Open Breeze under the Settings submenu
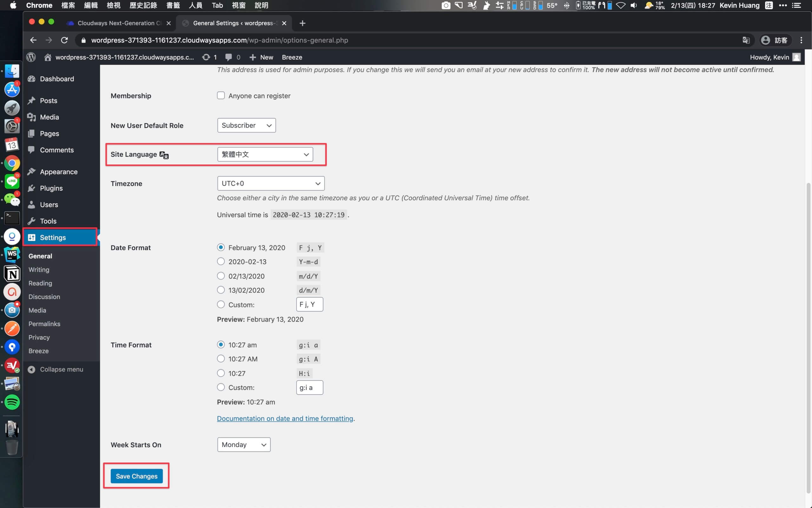Screen dimensions: 812x508 click(x=39, y=351)
